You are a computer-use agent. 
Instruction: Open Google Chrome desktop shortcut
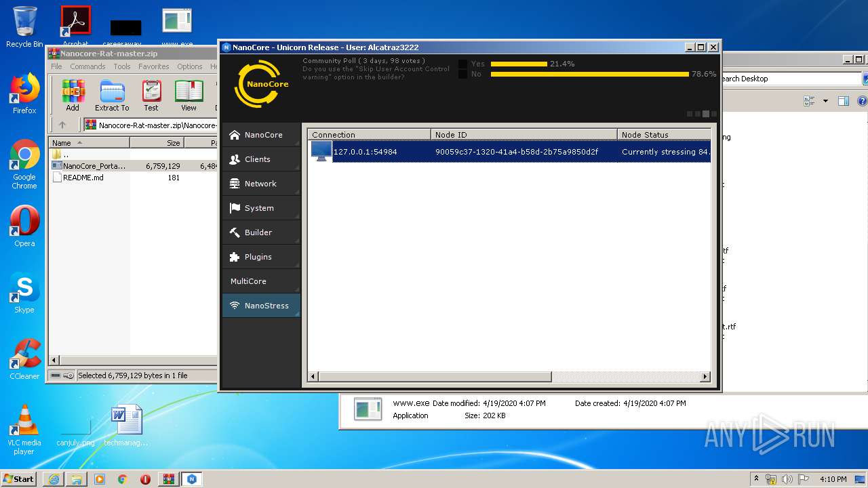pos(24,165)
